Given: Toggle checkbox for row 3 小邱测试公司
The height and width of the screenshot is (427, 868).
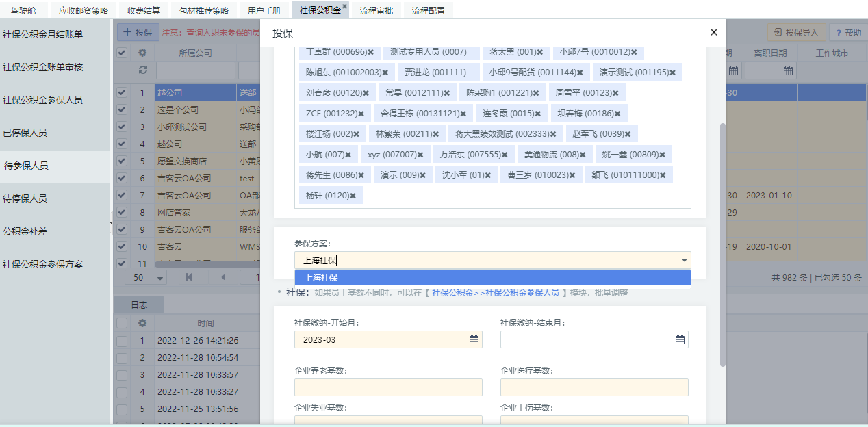Looking at the screenshot, I should [x=121, y=127].
